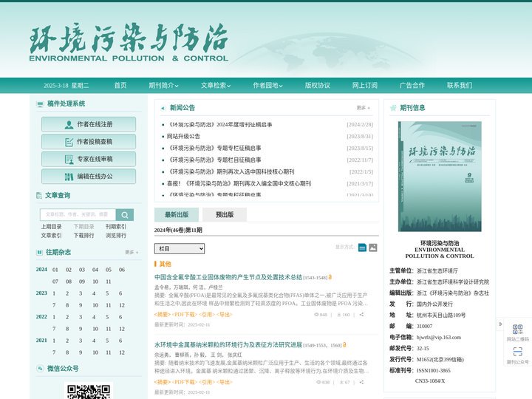Open 刊期索引 link
Viewport: 532px width, 399px height.
[x=116, y=227]
